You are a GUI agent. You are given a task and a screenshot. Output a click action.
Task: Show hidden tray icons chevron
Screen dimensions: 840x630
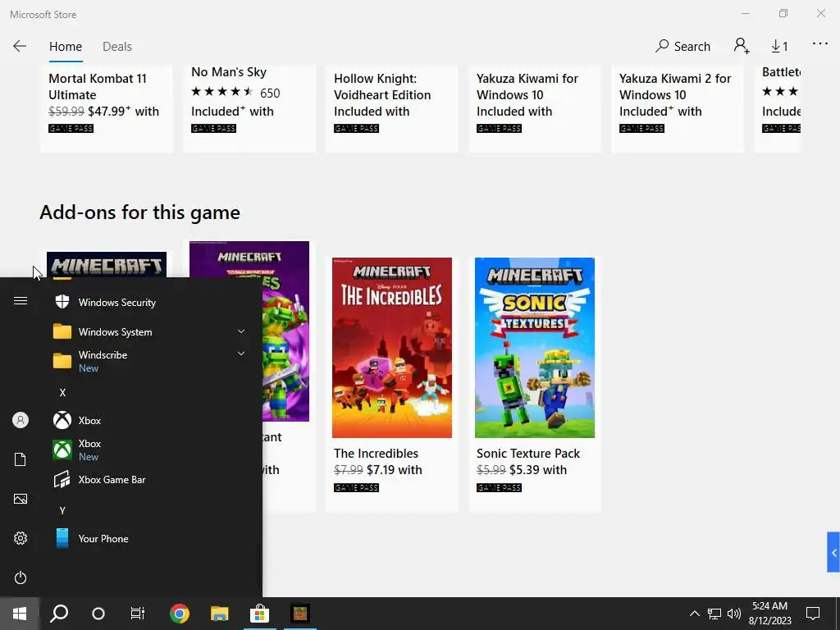pos(694,614)
